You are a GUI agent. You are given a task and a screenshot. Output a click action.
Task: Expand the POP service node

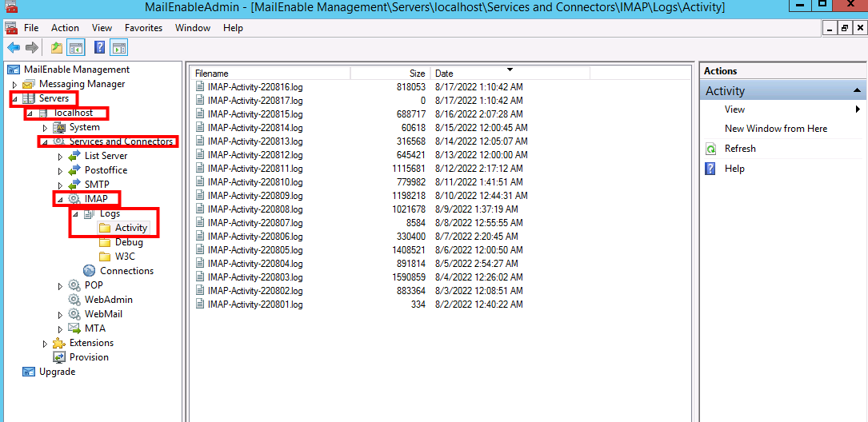pyautogui.click(x=60, y=285)
